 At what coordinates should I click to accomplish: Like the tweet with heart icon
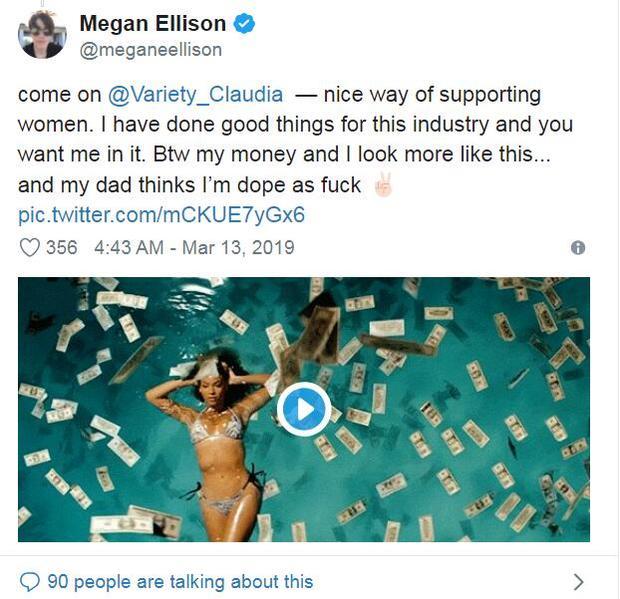point(29,248)
